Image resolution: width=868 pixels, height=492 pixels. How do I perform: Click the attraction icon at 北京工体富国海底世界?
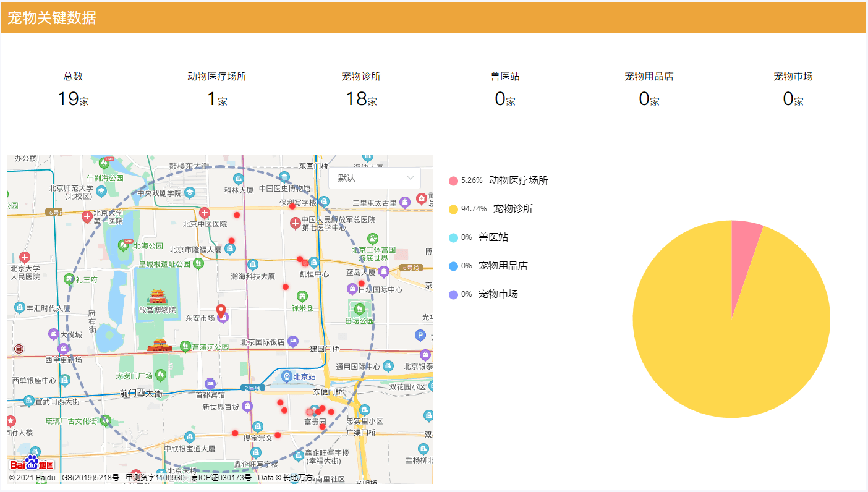coord(372,238)
